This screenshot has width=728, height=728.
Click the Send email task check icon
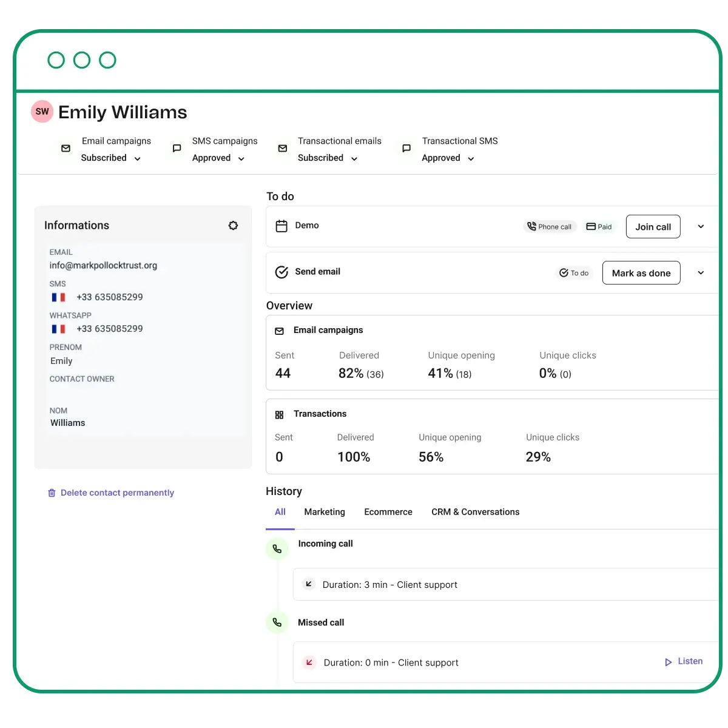(281, 272)
